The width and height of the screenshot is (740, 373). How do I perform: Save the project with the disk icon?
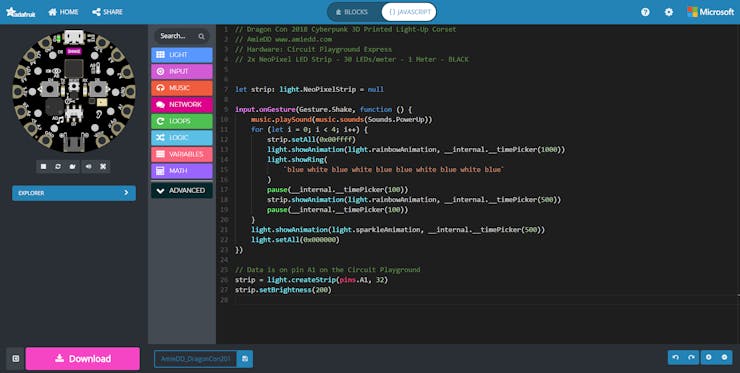245,359
